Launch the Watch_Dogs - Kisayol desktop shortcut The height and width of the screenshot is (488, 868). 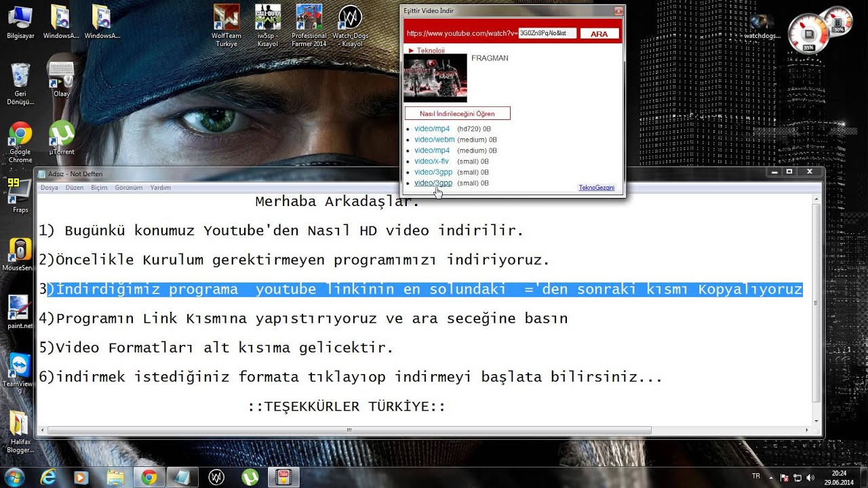[x=351, y=26]
